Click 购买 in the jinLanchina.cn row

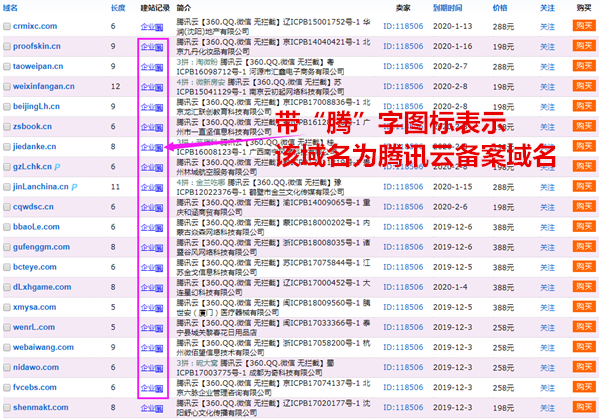pyautogui.click(x=584, y=186)
